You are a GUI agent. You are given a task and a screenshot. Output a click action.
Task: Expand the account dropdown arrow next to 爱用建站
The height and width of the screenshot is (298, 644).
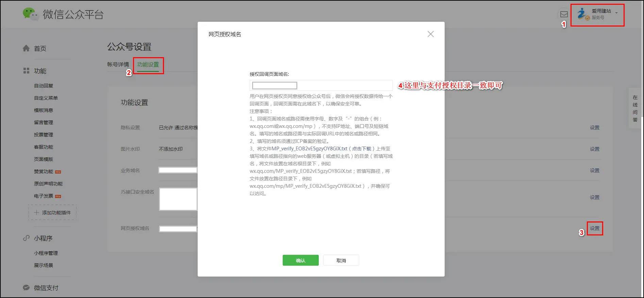616,13
